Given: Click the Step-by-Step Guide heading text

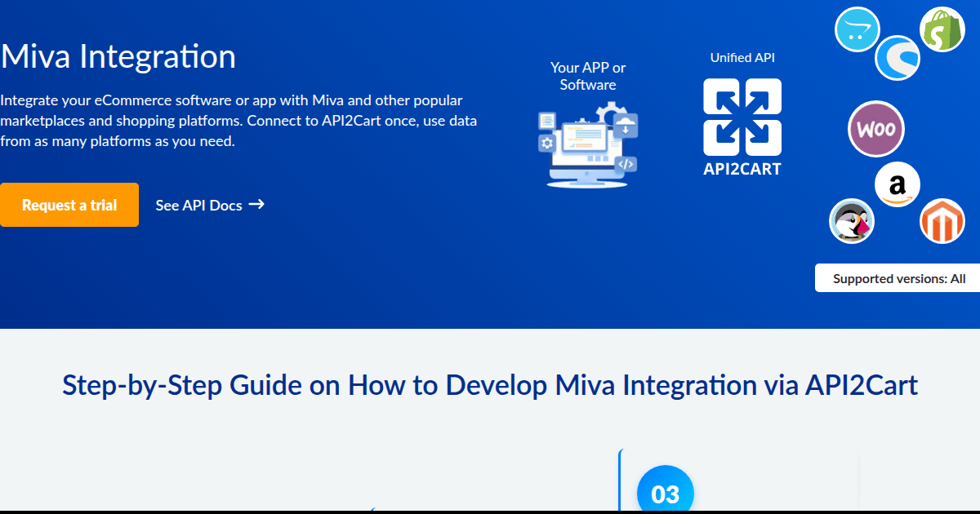Looking at the screenshot, I should tap(490, 384).
